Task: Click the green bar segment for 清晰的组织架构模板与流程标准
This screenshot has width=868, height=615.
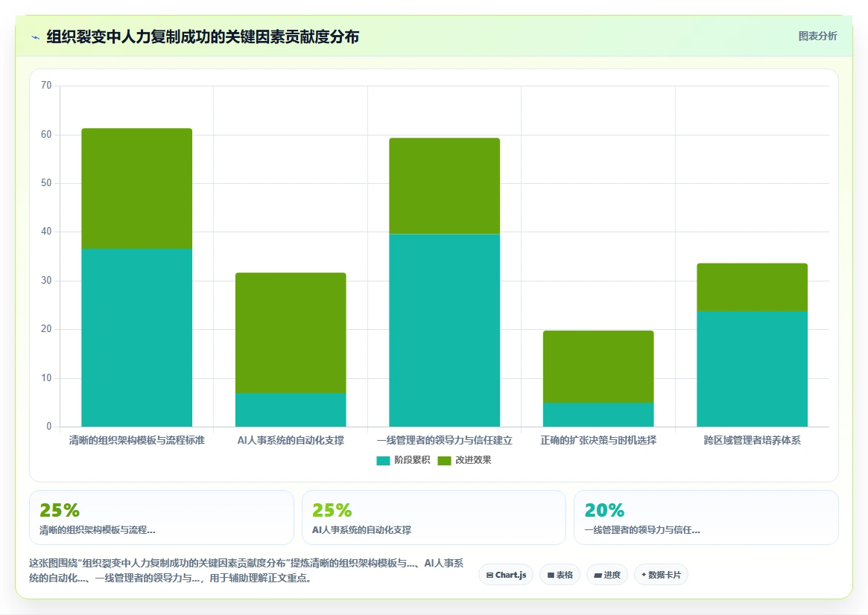Action: (x=137, y=188)
